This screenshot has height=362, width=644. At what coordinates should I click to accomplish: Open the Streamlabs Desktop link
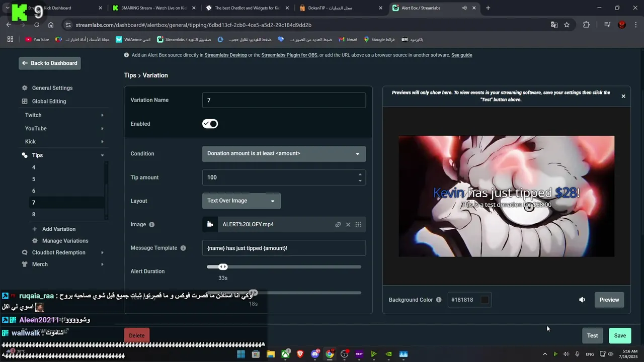(x=225, y=55)
